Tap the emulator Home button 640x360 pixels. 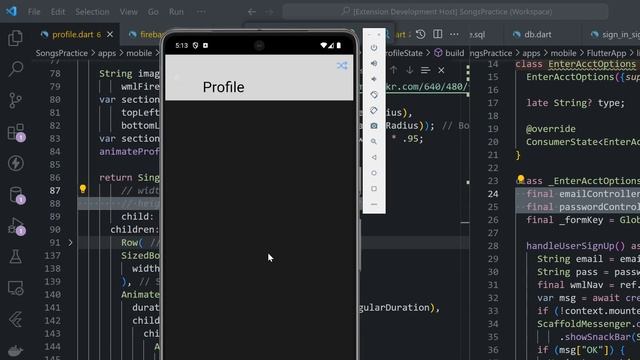[374, 173]
